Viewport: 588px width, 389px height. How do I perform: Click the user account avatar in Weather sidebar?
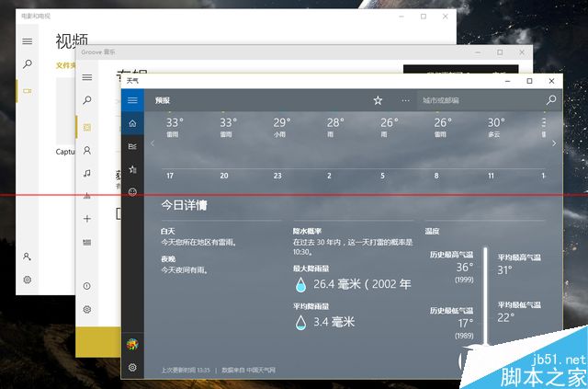(x=132, y=344)
